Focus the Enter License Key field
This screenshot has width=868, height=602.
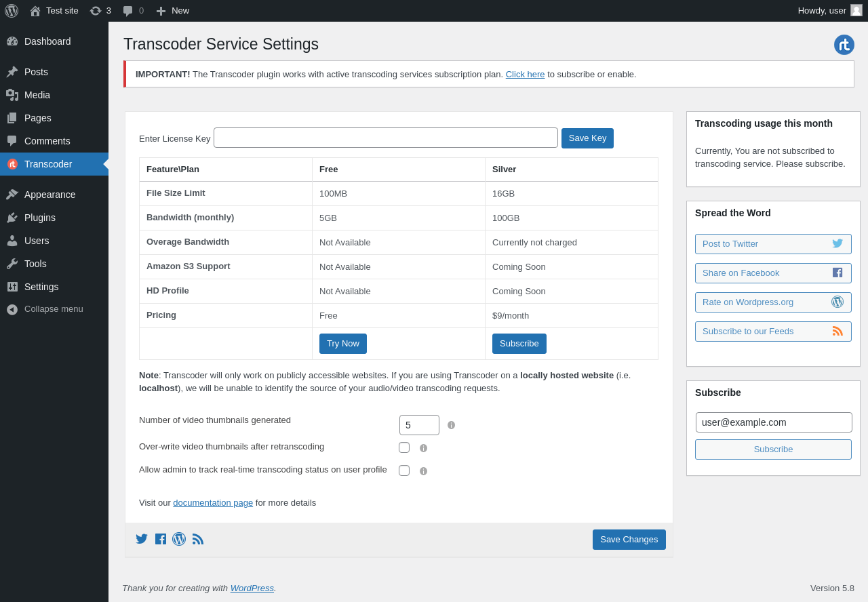coord(386,138)
